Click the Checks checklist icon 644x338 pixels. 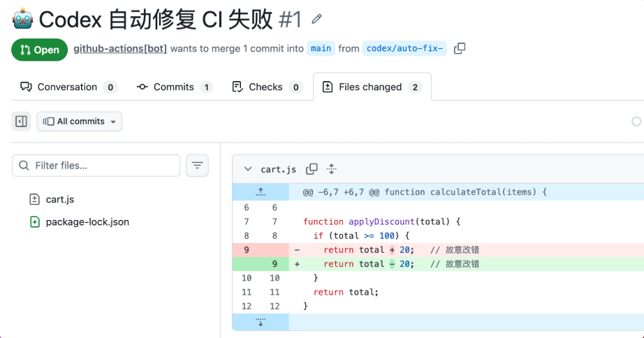pyautogui.click(x=237, y=87)
